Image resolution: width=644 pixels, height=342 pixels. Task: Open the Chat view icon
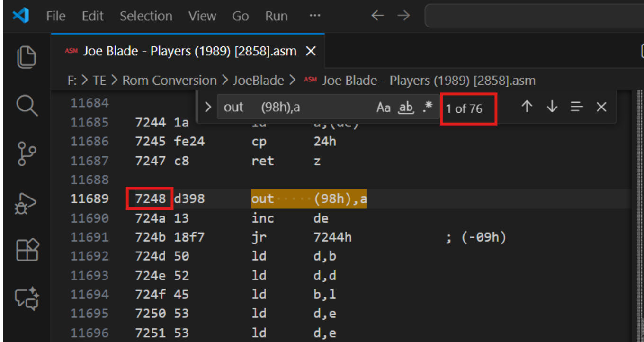(27, 298)
